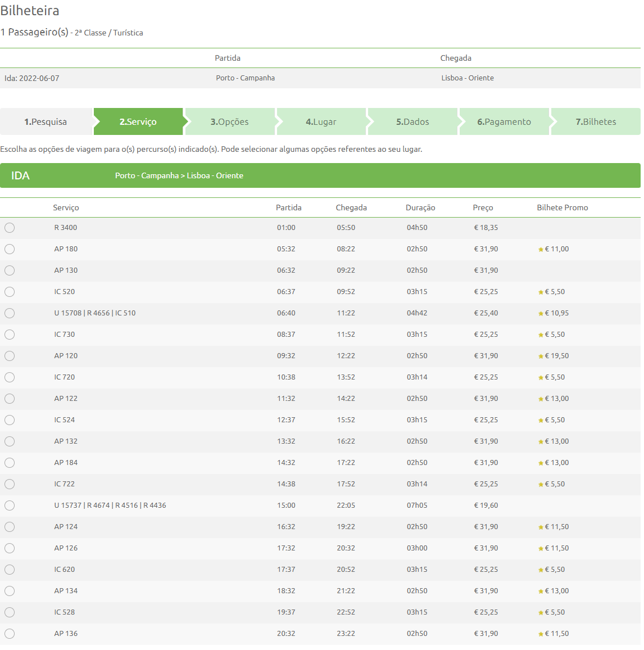This screenshot has width=644, height=650.
Task: Pick the AP 122 train radio button
Action: 10,399
